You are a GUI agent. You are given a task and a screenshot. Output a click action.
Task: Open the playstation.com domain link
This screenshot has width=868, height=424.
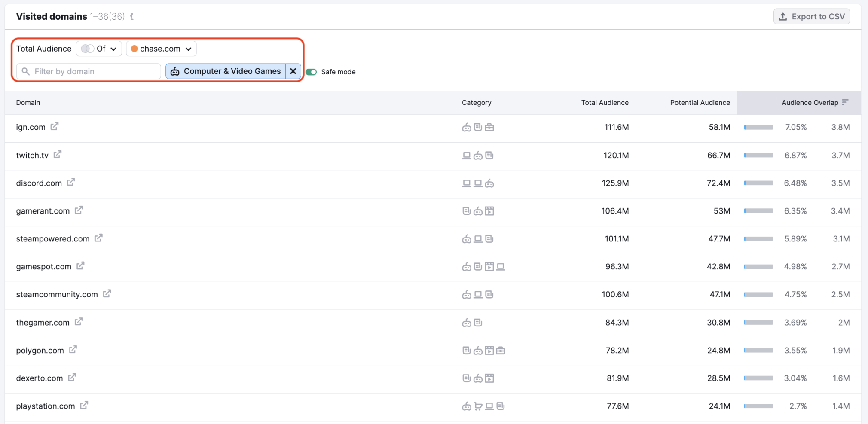point(45,406)
